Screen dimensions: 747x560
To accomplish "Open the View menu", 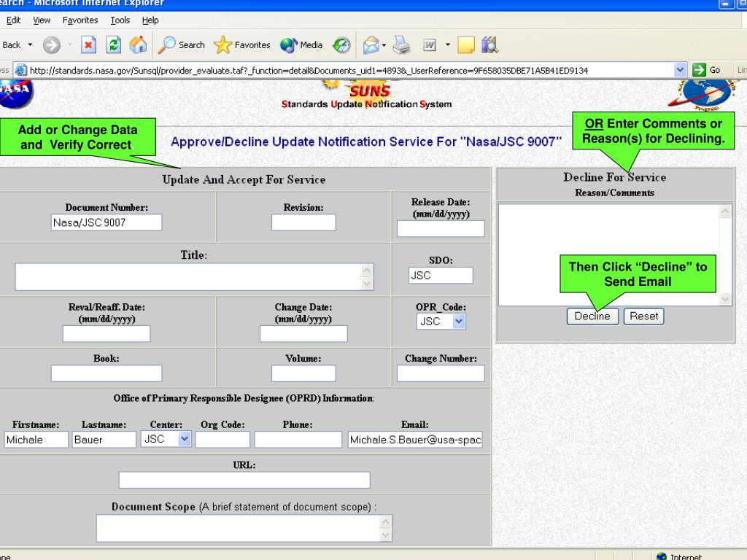I will coord(42,20).
